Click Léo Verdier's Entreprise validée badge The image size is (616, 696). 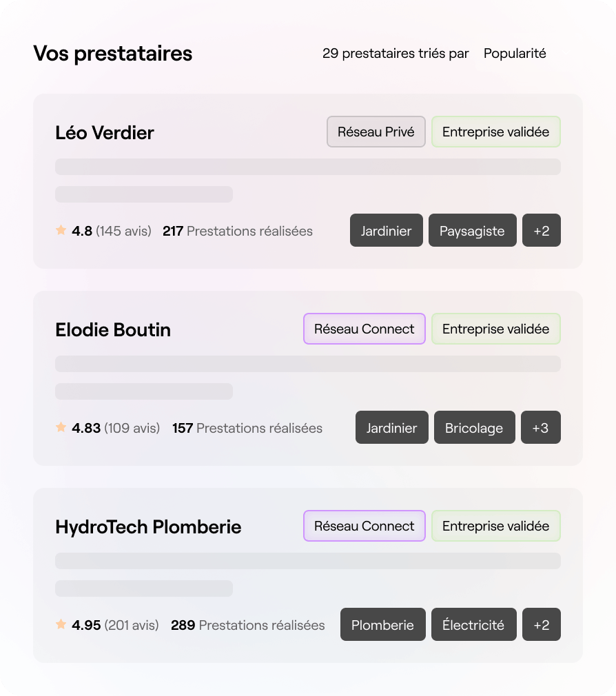pyautogui.click(x=495, y=132)
